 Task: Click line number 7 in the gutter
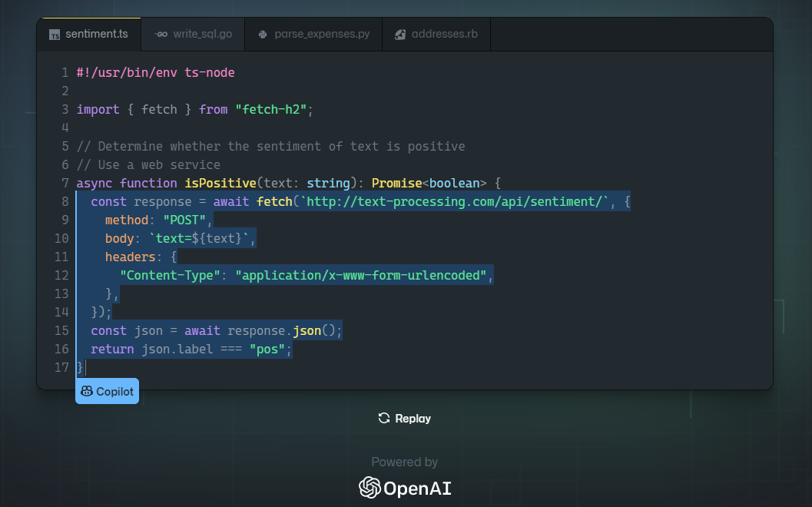point(65,183)
